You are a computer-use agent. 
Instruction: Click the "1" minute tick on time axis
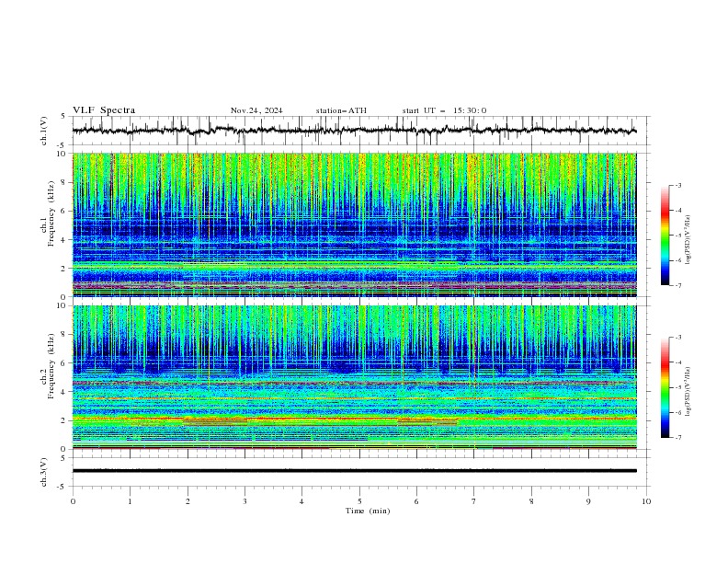tap(130, 501)
